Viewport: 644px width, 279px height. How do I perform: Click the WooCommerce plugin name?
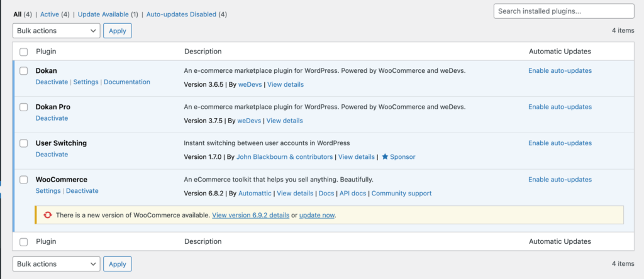click(x=62, y=179)
